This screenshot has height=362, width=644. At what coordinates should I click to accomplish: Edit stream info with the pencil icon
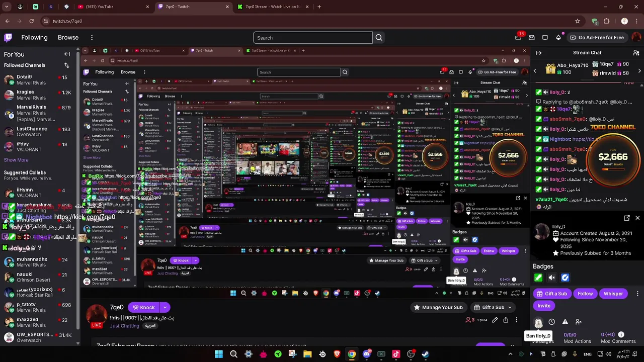pos(495,320)
